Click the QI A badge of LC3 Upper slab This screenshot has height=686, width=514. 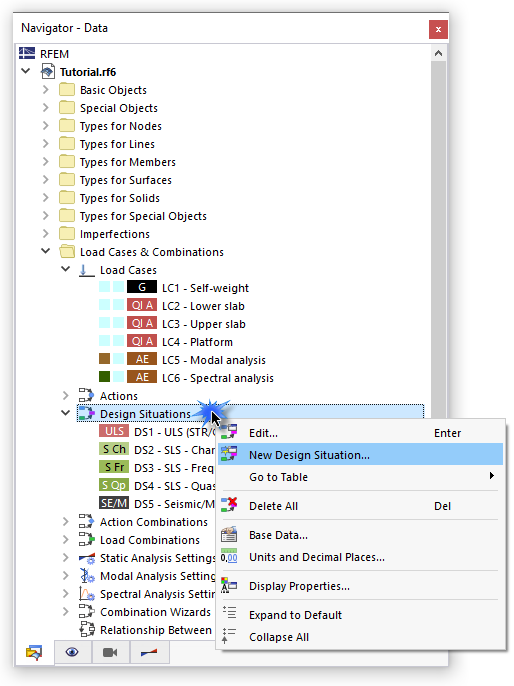pos(142,323)
